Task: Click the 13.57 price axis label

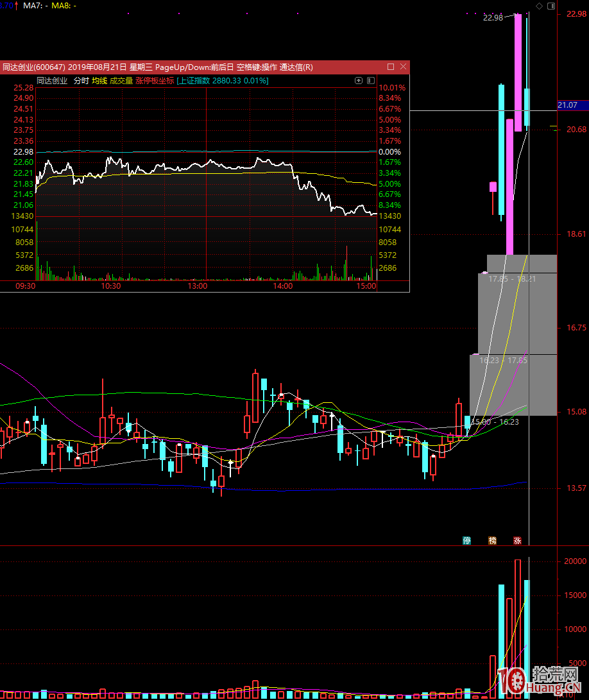Action: click(x=577, y=488)
